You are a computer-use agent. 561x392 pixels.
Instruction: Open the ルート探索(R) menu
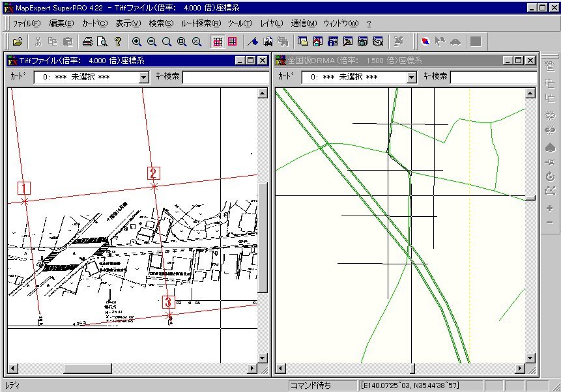[x=201, y=23]
